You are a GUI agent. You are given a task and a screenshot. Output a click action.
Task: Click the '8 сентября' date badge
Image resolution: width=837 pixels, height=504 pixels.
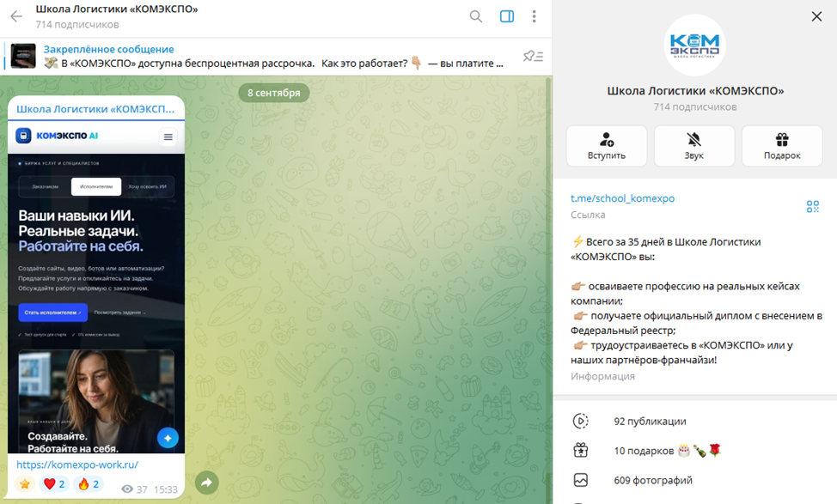click(x=274, y=93)
